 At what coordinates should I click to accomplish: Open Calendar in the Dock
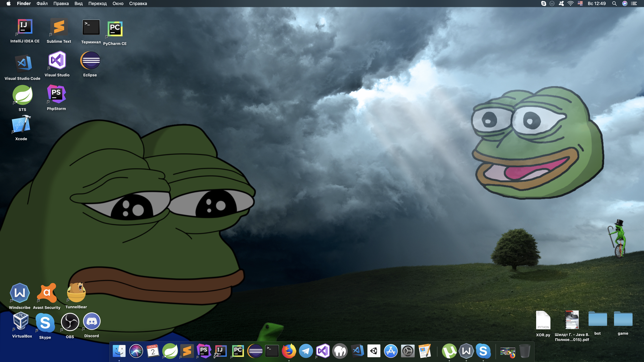[x=153, y=351]
